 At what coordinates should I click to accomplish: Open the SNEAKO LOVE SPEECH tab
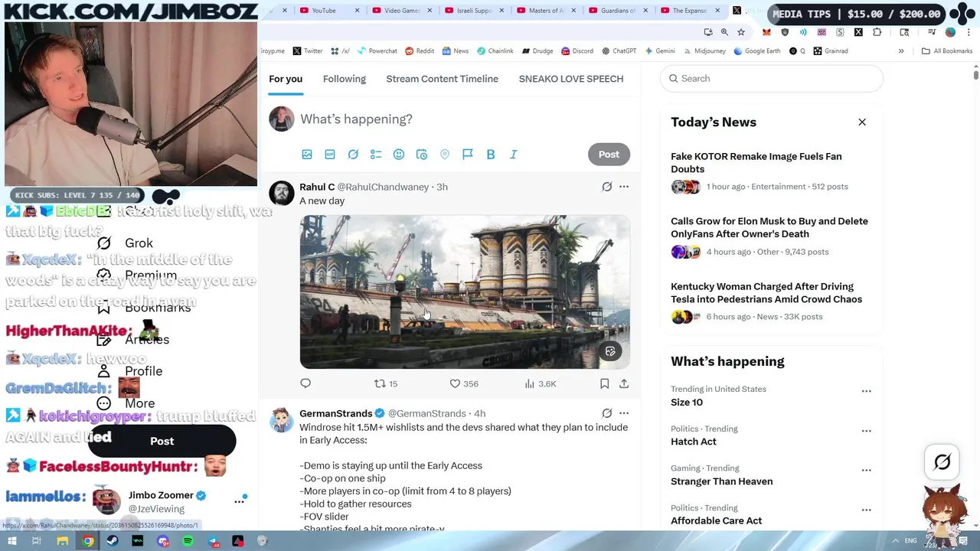point(571,79)
